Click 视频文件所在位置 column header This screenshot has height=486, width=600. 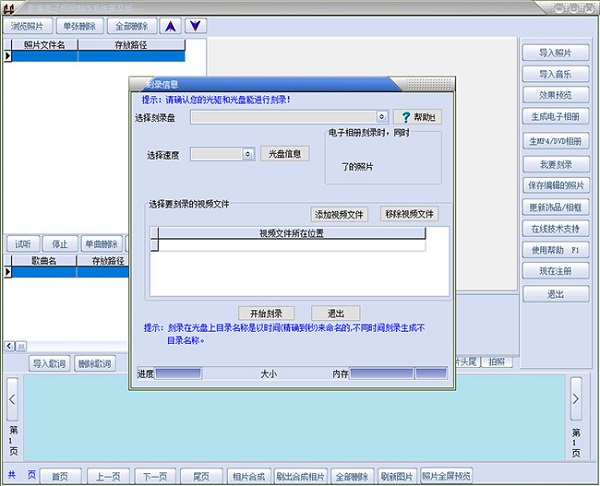[x=292, y=233]
